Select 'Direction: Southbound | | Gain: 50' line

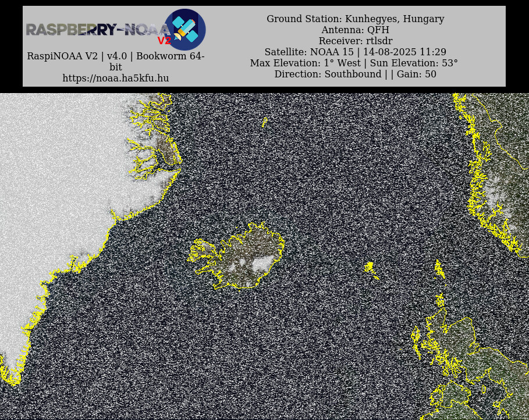click(x=355, y=74)
